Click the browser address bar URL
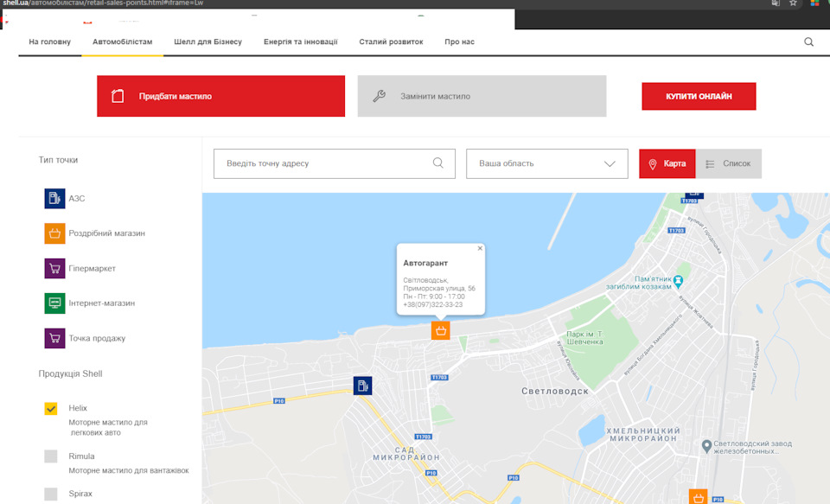The width and height of the screenshot is (830, 504). [103, 3]
